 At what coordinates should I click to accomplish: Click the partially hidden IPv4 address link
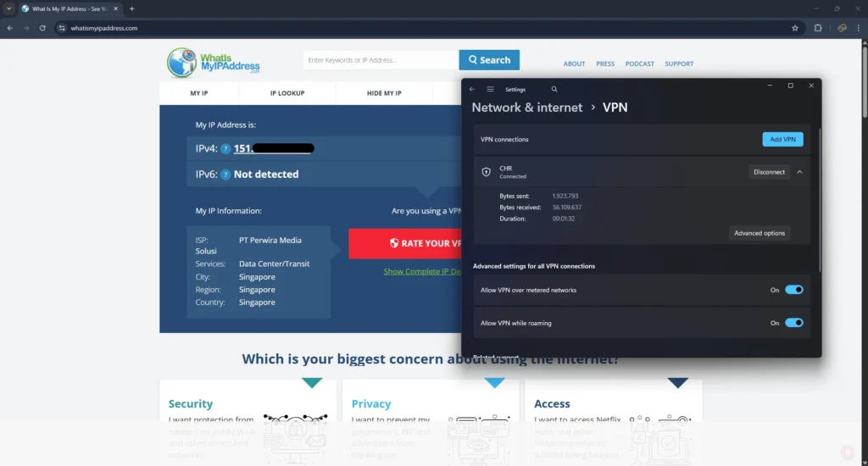(x=274, y=148)
